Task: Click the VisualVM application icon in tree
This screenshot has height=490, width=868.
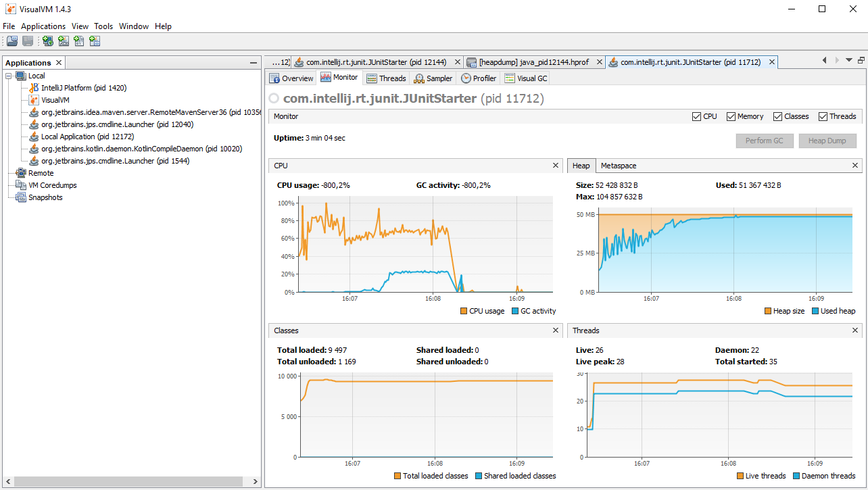Action: point(34,100)
